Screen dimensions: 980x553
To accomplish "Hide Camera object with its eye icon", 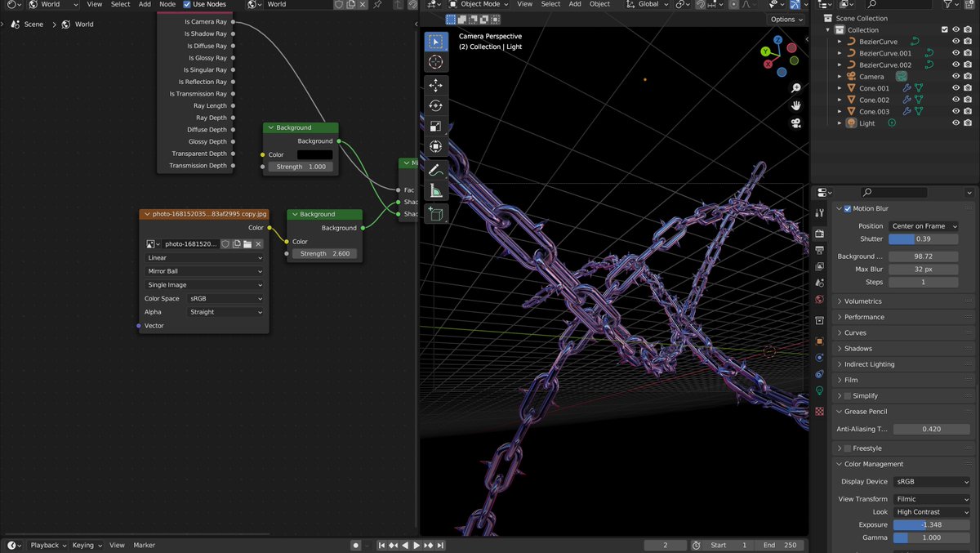I will coord(955,76).
